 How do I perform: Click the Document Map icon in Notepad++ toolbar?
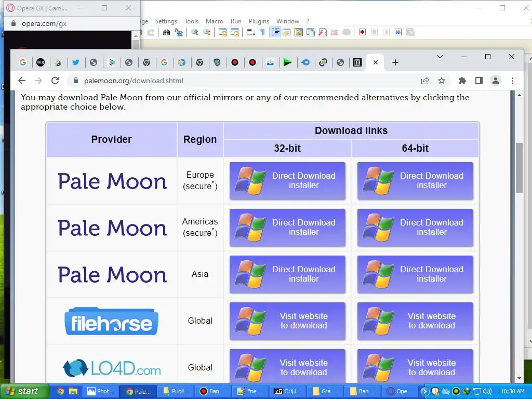299,32
